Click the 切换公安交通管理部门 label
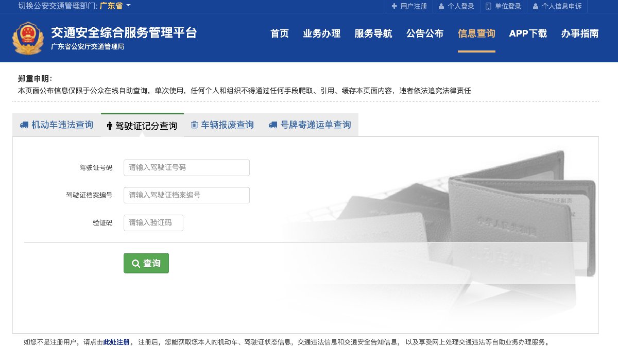618x364 pixels. pos(58,6)
